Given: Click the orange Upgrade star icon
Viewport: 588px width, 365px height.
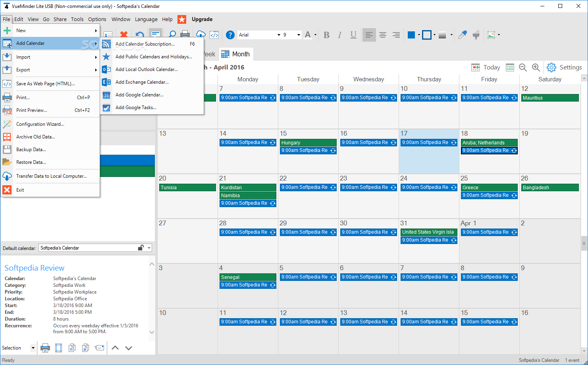Looking at the screenshot, I should [x=182, y=19].
